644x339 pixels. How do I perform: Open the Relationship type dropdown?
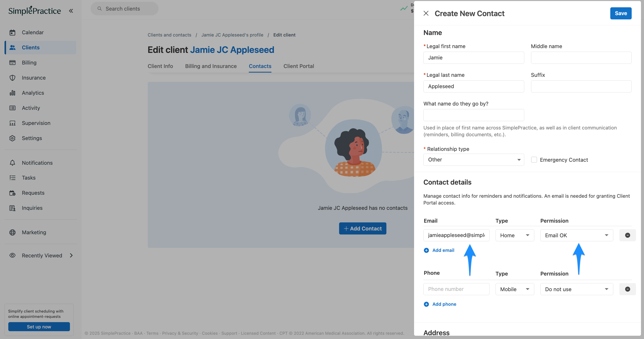coord(474,160)
